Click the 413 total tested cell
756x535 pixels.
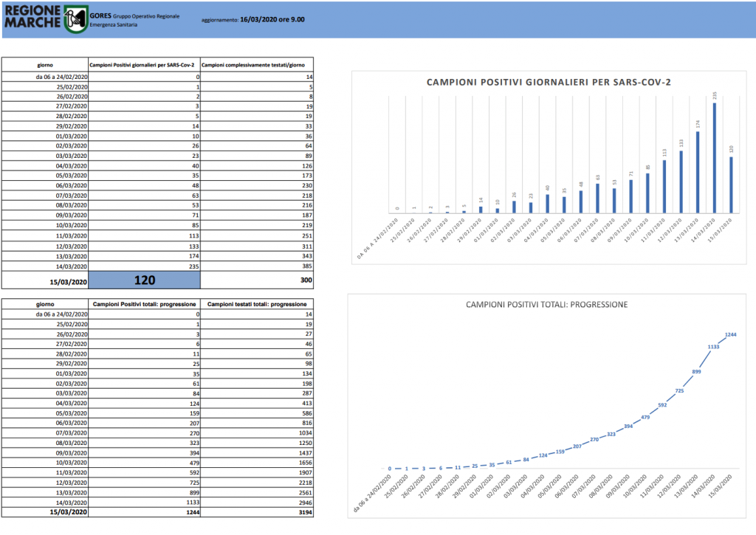point(257,403)
